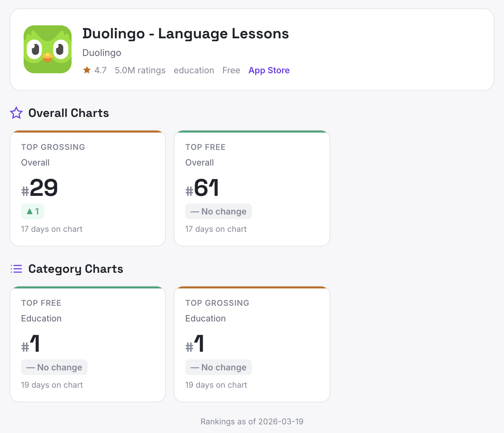Click the 'Duolingo' developer name
The width and height of the screenshot is (504, 433).
click(102, 53)
